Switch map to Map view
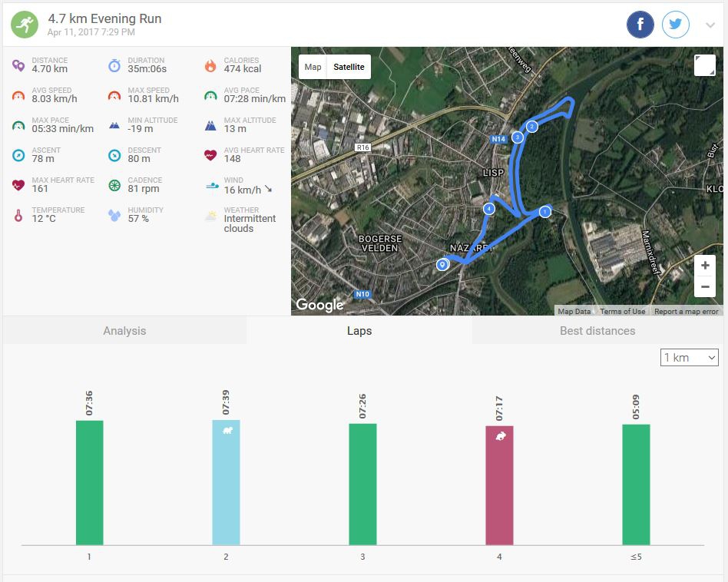 [313, 67]
